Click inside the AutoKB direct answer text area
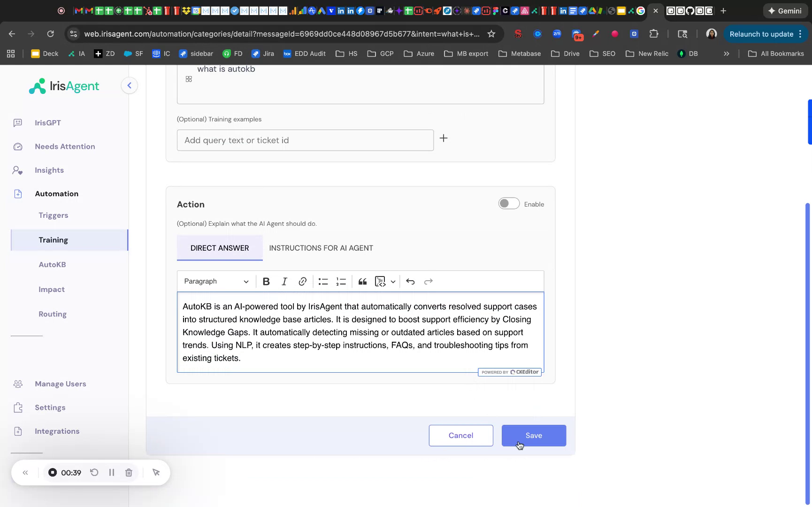 click(360, 332)
